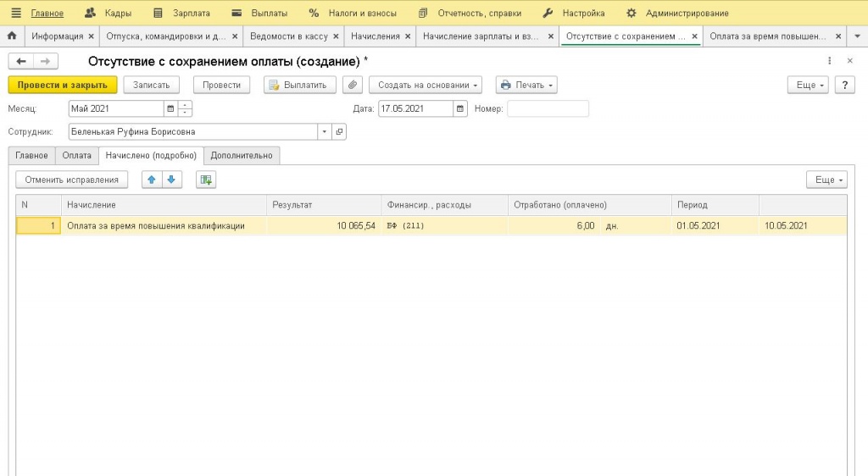Close the Начисления tab
The height and width of the screenshot is (476, 868).
point(408,36)
